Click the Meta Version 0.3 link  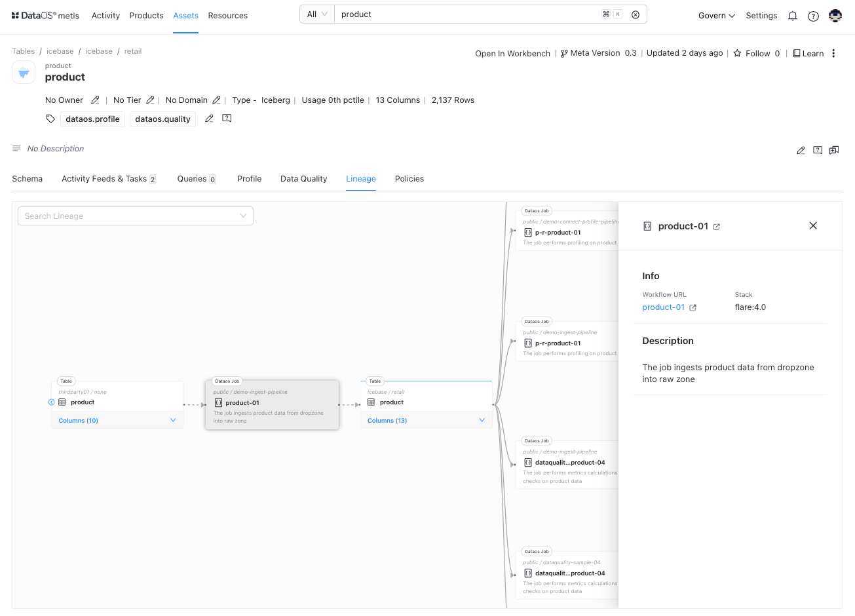pyautogui.click(x=598, y=53)
